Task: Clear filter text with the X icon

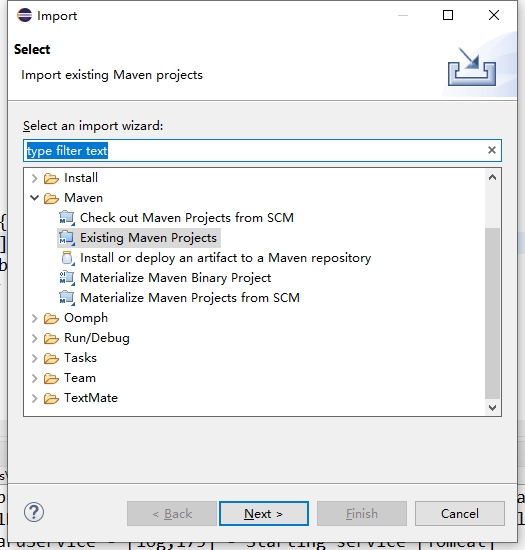Action: [492, 150]
